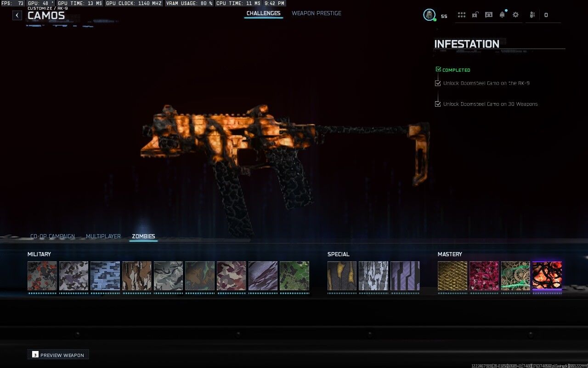588x368 pixels.
Task: Select the white-gray streaked Special camo
Action: click(x=373, y=276)
